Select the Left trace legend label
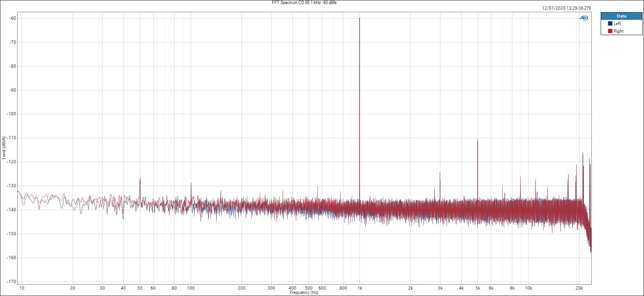Viewport: 644px width, 296px height. click(x=617, y=24)
